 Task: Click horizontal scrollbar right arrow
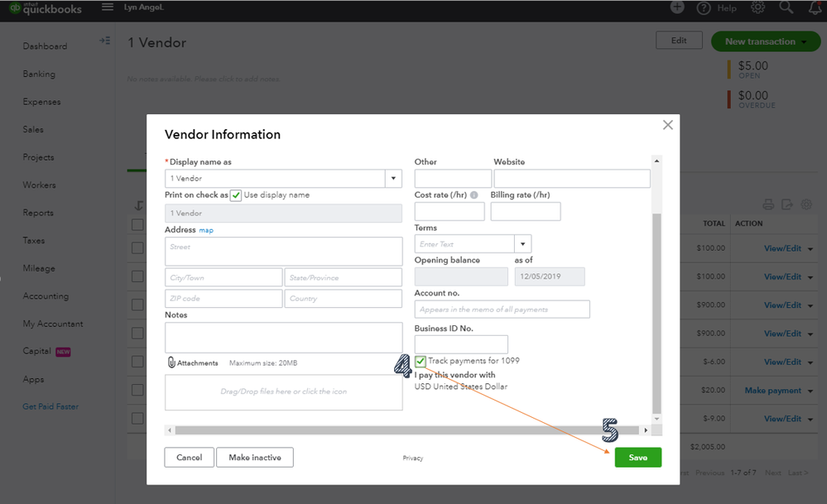pos(646,430)
